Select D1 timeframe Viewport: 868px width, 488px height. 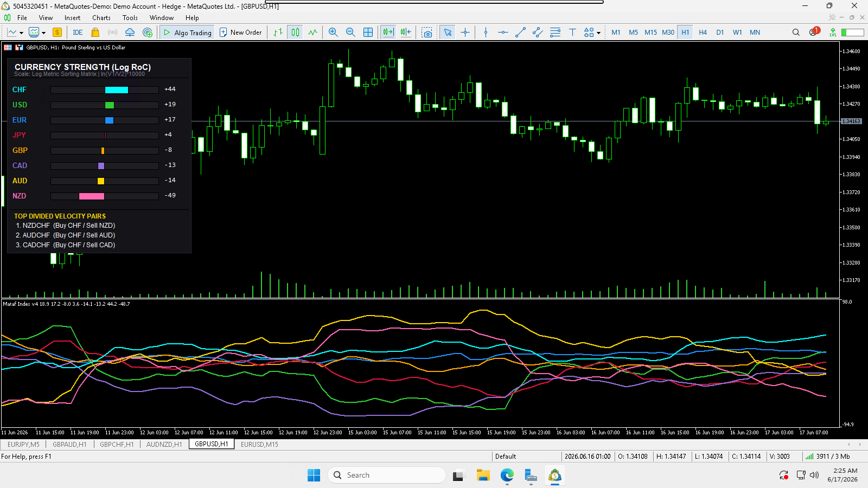[x=720, y=33]
